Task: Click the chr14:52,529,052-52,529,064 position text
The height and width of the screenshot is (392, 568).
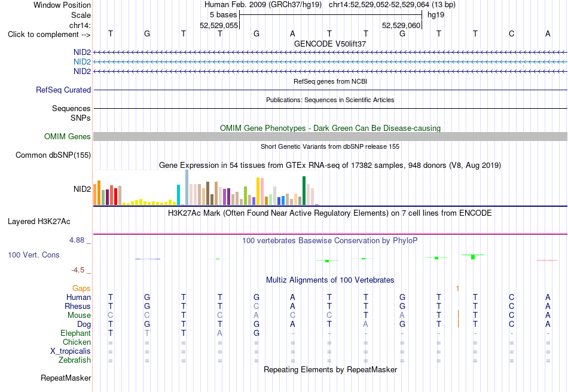Action: 379,5
